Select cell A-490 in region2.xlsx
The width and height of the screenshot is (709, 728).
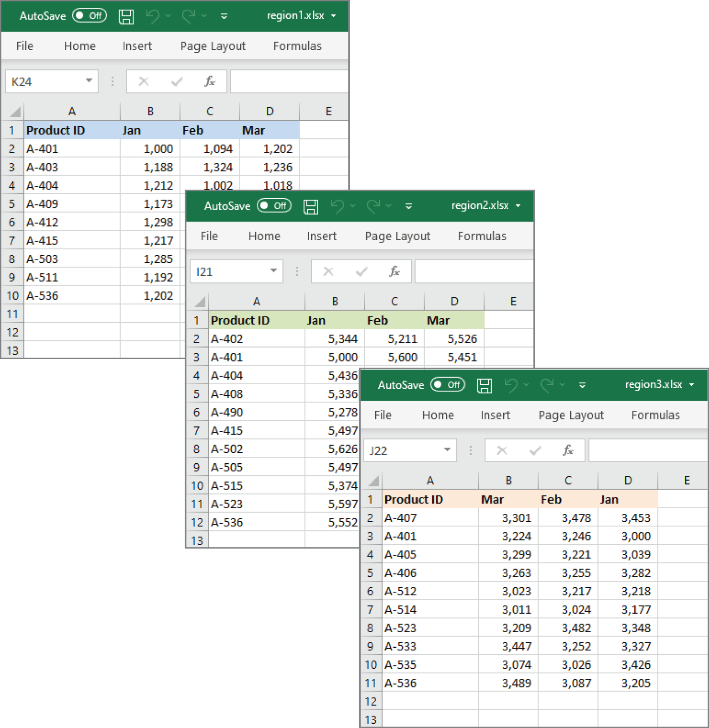[x=257, y=413]
